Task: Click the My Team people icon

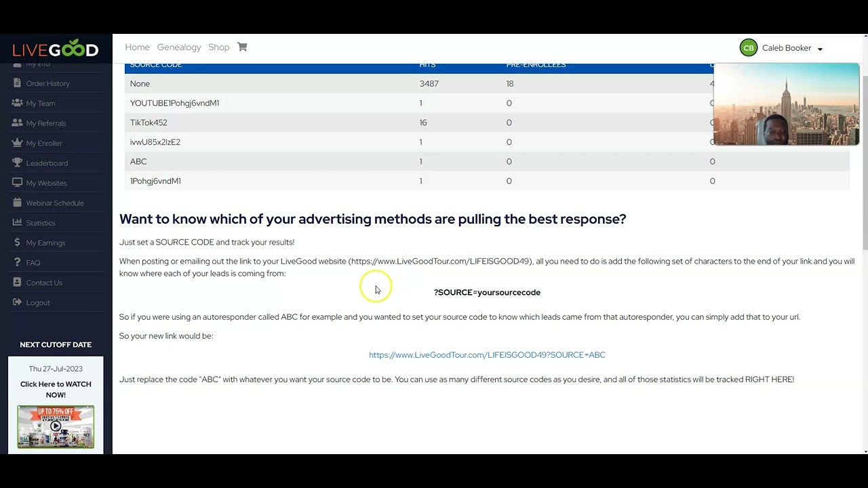Action: (x=17, y=103)
